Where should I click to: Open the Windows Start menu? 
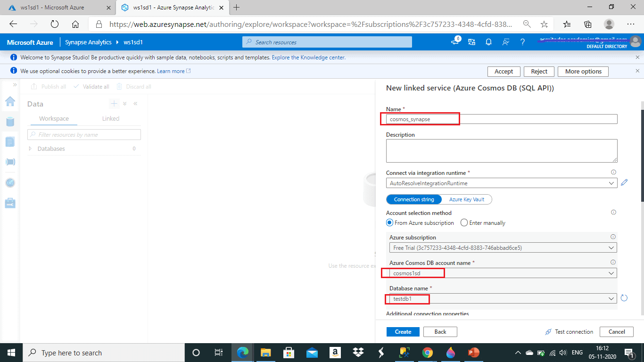(11, 353)
